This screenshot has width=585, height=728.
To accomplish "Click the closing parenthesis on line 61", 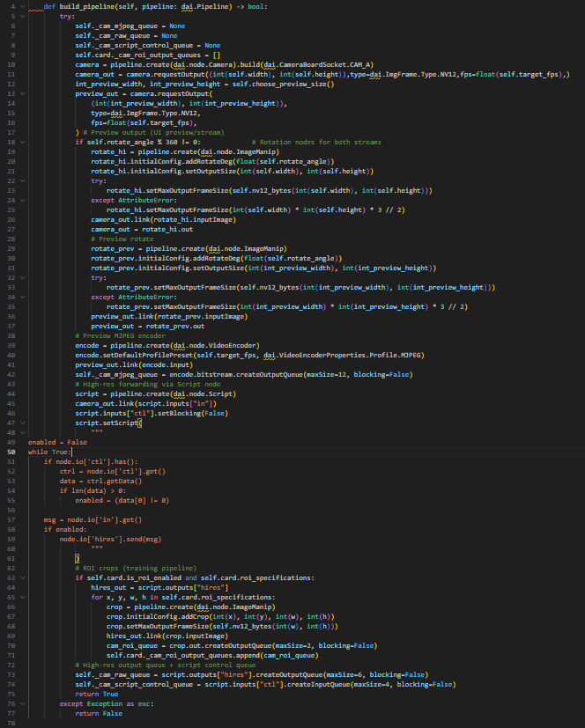I will pos(78,558).
